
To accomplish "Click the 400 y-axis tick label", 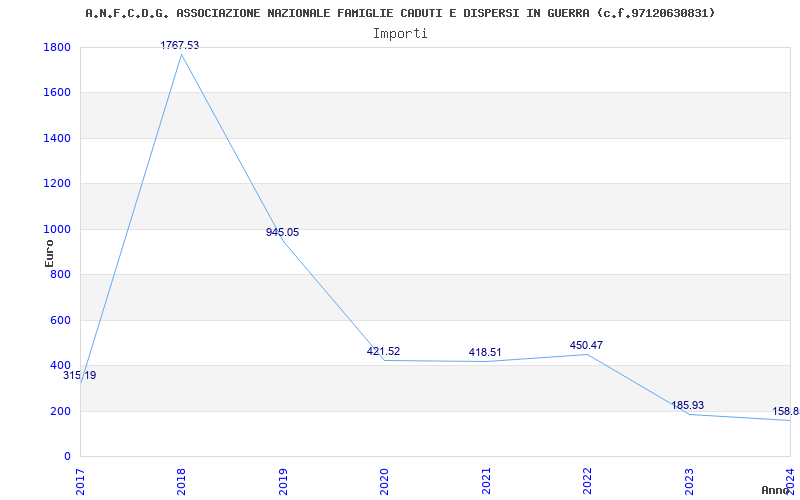I will (x=60, y=366).
